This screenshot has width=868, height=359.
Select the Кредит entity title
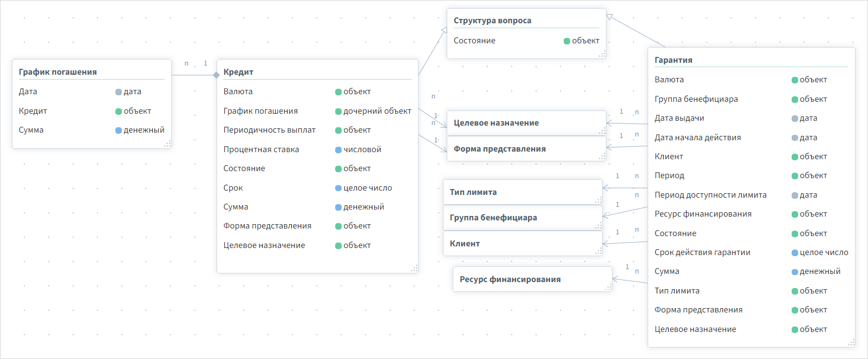click(238, 72)
